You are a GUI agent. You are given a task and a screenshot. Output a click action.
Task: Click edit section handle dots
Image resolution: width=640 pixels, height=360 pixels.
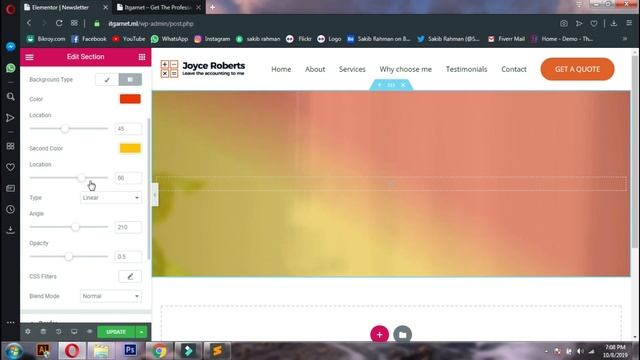(391, 85)
